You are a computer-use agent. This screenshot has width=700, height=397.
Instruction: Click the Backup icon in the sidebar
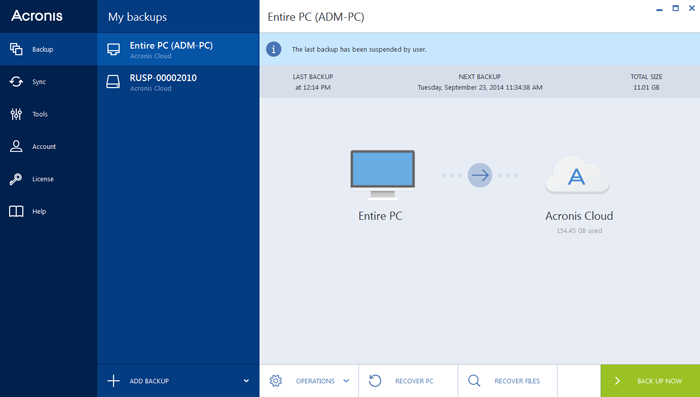(16, 49)
